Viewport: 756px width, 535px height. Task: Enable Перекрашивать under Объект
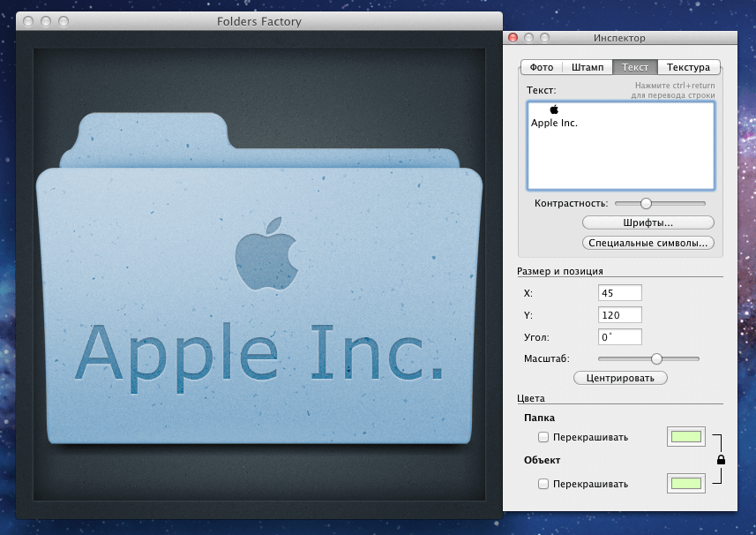[543, 483]
